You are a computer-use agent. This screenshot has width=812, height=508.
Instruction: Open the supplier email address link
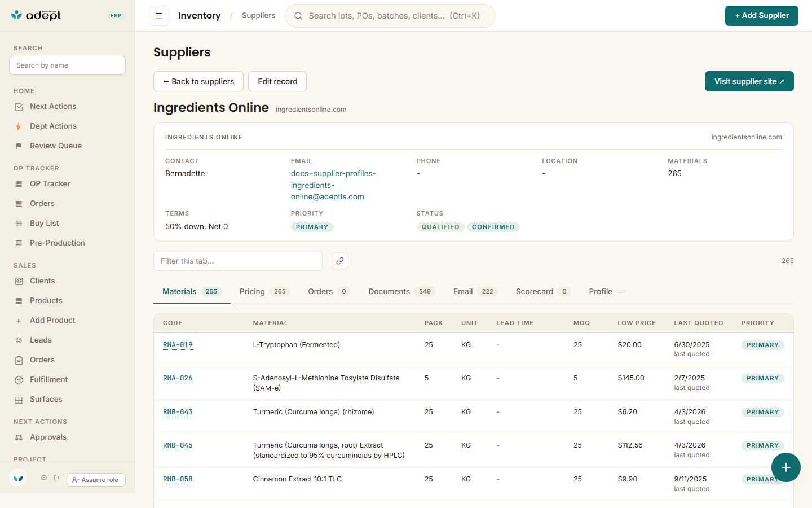pos(333,185)
